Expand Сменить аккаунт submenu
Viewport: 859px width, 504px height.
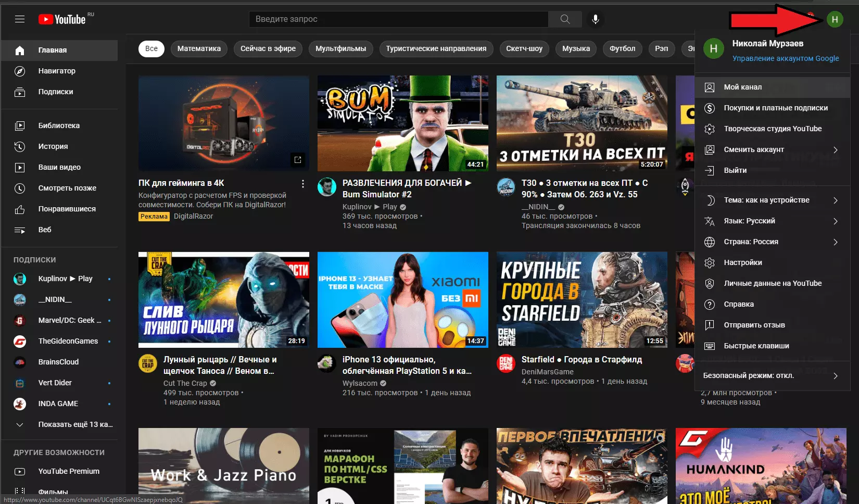tap(773, 149)
